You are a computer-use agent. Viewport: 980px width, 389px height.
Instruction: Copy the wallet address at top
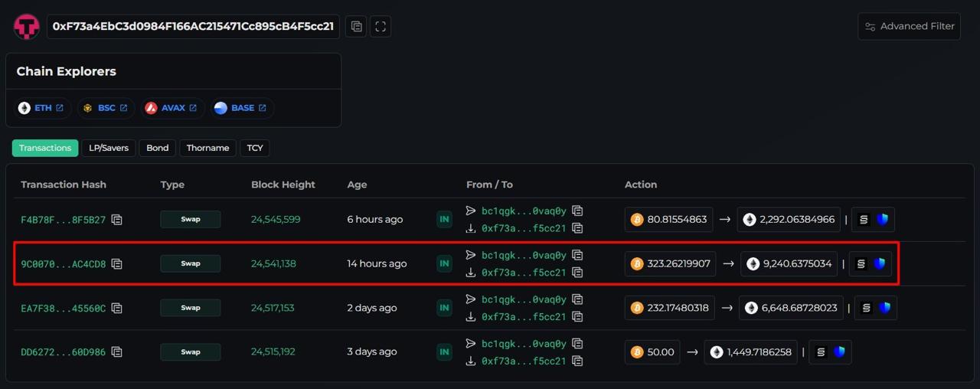356,26
